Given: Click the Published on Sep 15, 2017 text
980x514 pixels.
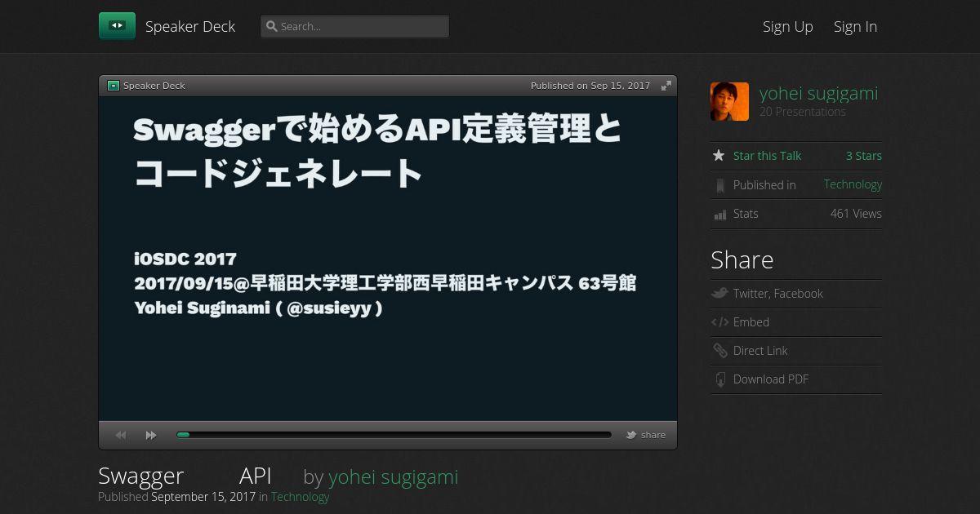Looking at the screenshot, I should [590, 86].
